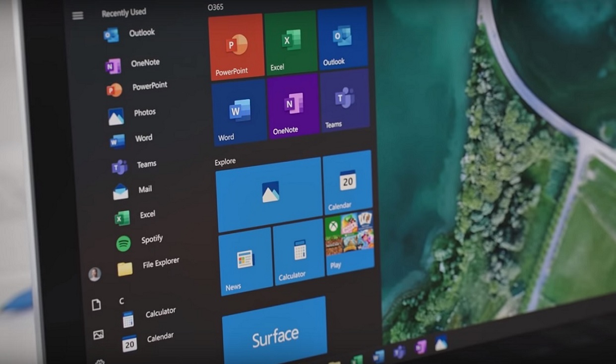Screen dimensions: 616x364
Task: Switch to Excel on the taskbar
Action: [x=357, y=360]
